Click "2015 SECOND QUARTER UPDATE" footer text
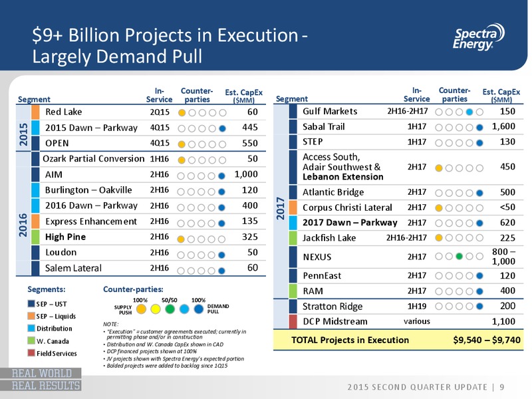The image size is (532, 399). (x=418, y=387)
